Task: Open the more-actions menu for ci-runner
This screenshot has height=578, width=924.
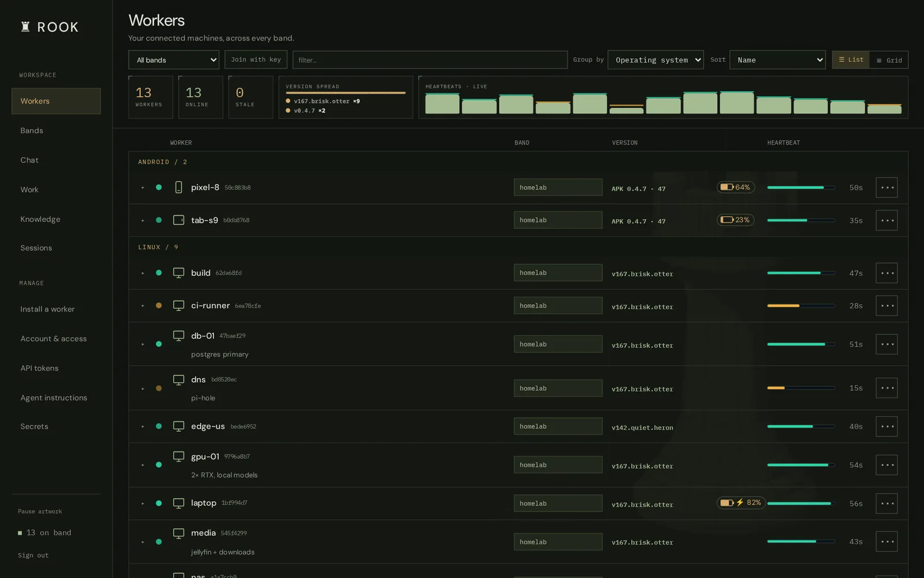Action: pyautogui.click(x=886, y=306)
